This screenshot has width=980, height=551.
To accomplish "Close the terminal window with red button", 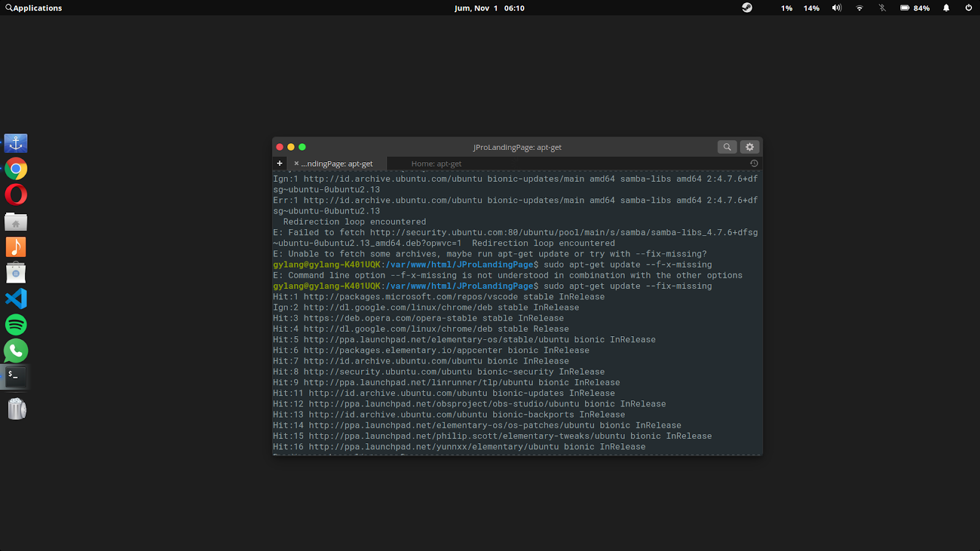I will tap(280, 147).
